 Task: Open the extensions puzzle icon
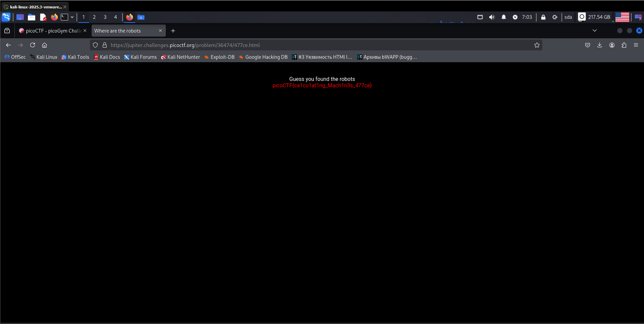[x=624, y=45]
